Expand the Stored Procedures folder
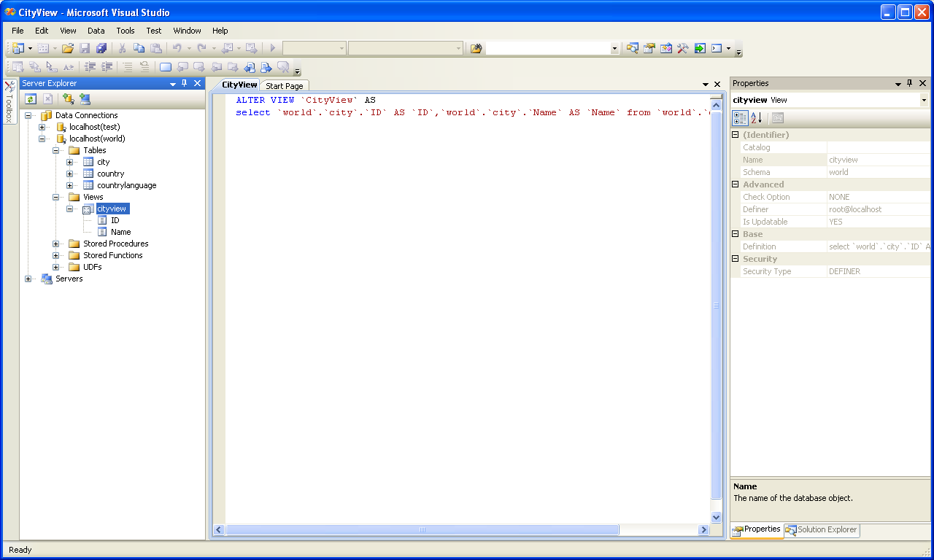The image size is (934, 560). (x=56, y=244)
